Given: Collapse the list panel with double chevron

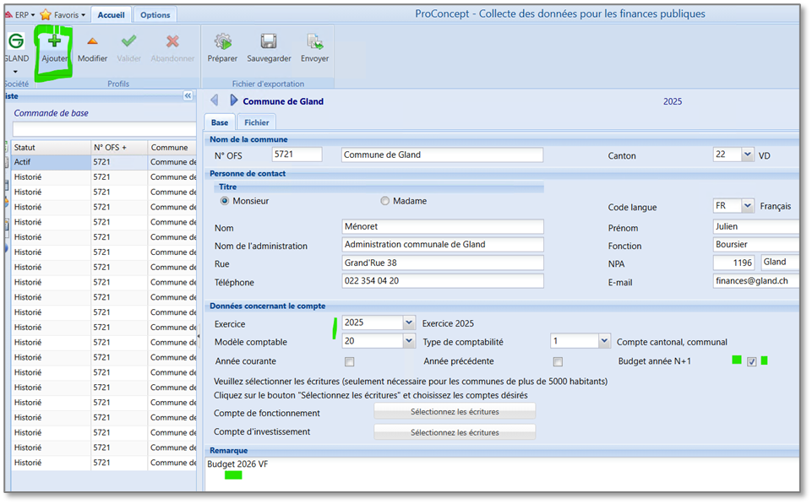Looking at the screenshot, I should [x=188, y=96].
